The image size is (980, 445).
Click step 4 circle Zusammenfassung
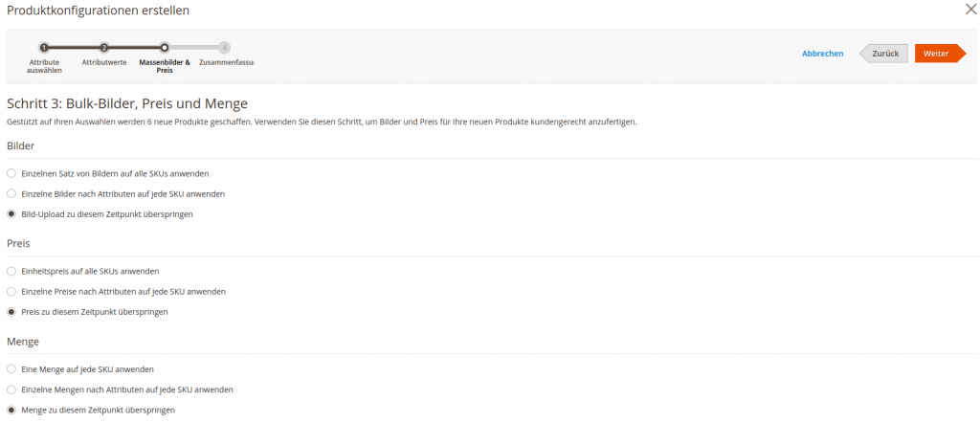tap(224, 47)
